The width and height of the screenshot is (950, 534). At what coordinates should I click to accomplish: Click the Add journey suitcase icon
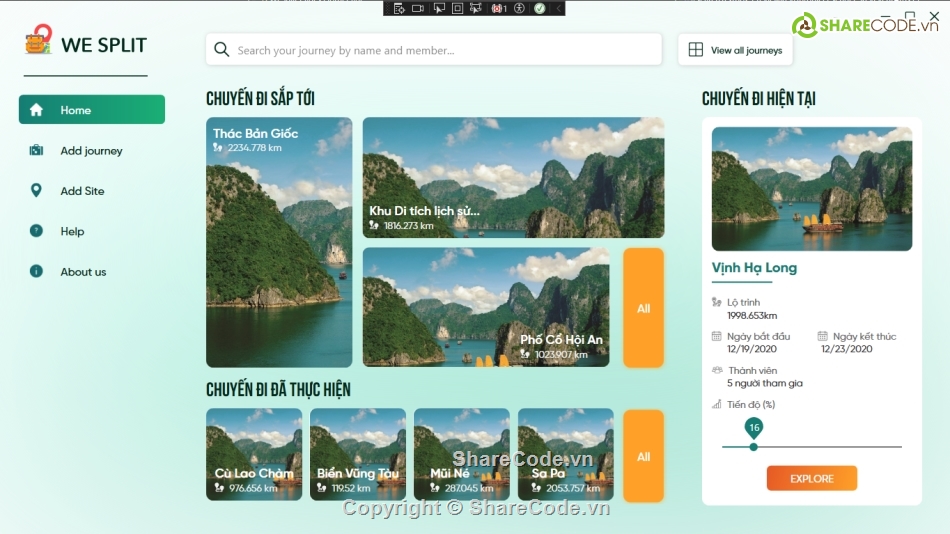click(x=37, y=151)
